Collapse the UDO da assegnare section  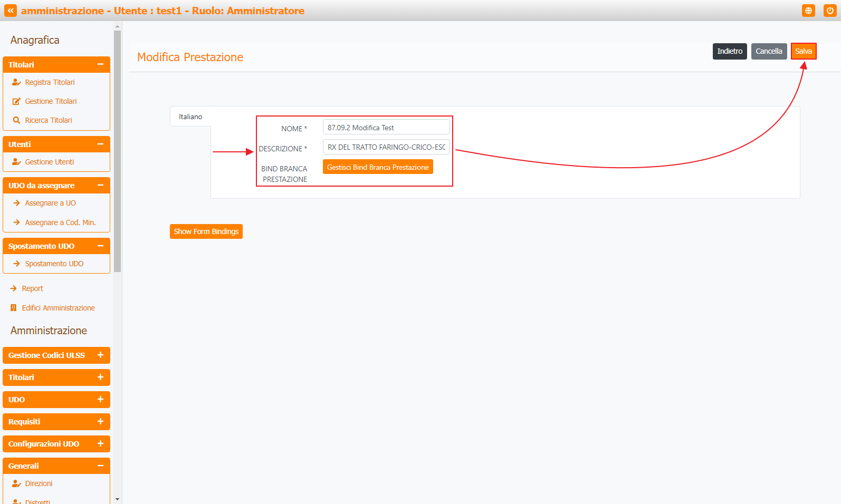100,185
